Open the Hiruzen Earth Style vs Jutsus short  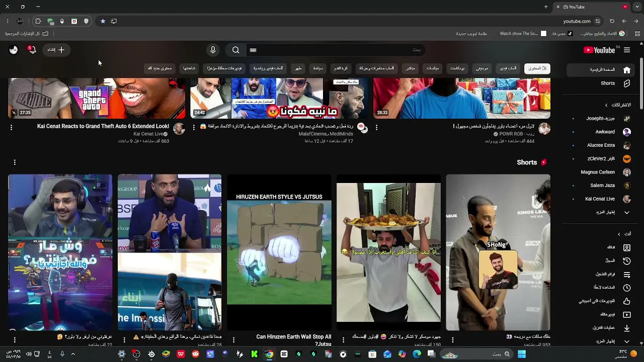tap(279, 252)
